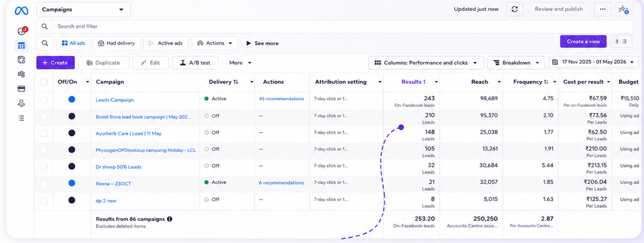Click the refresh icon button
Viewport: 644px width, 243px height.
tap(515, 9)
